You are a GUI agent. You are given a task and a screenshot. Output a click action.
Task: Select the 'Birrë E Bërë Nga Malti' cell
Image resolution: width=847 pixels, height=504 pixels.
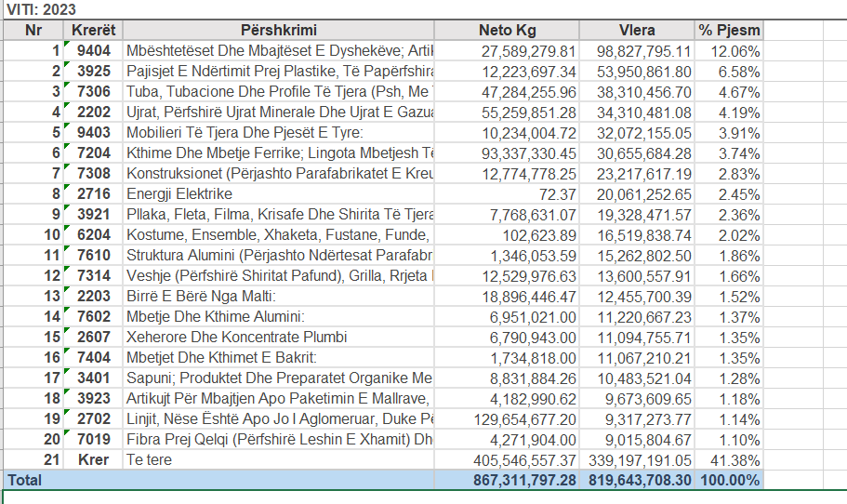point(278,296)
